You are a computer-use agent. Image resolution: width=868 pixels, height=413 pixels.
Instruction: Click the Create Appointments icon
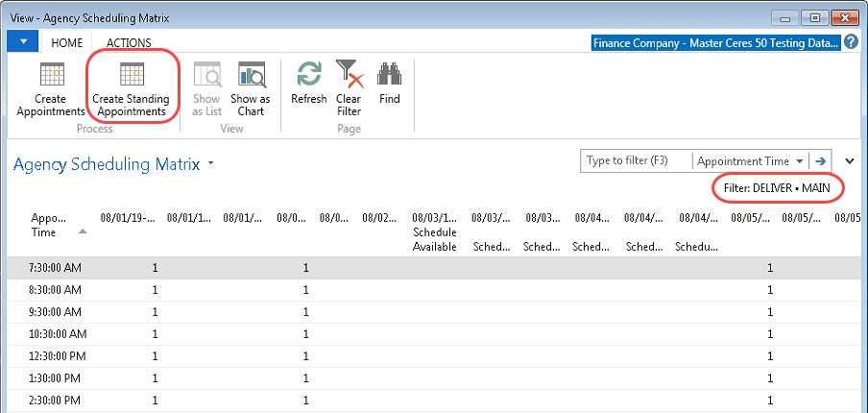(x=51, y=75)
